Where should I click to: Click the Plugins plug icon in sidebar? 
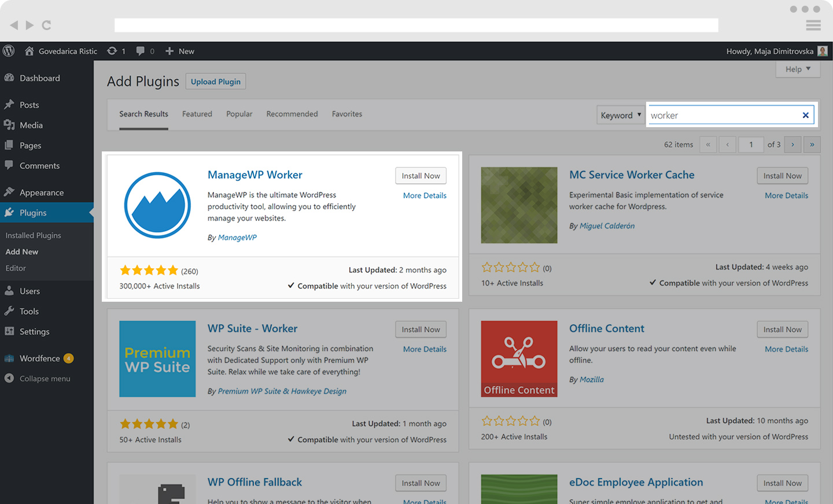[9, 213]
